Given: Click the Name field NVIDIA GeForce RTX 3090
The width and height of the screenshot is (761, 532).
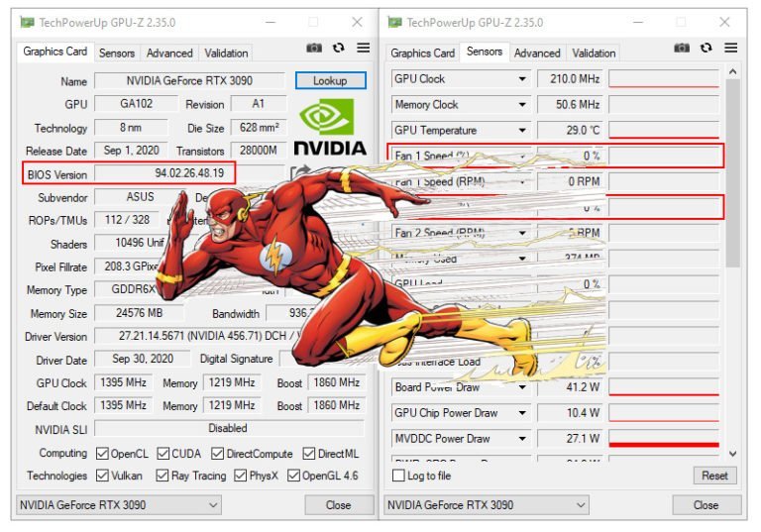Looking at the screenshot, I should [x=189, y=80].
